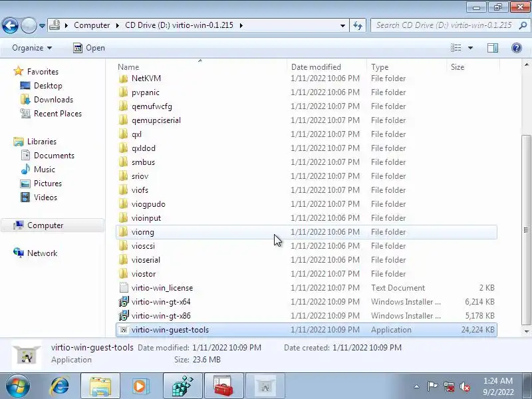This screenshot has width=532, height=399.
Task: Expand the address bar history dropdown
Action: (x=342, y=26)
